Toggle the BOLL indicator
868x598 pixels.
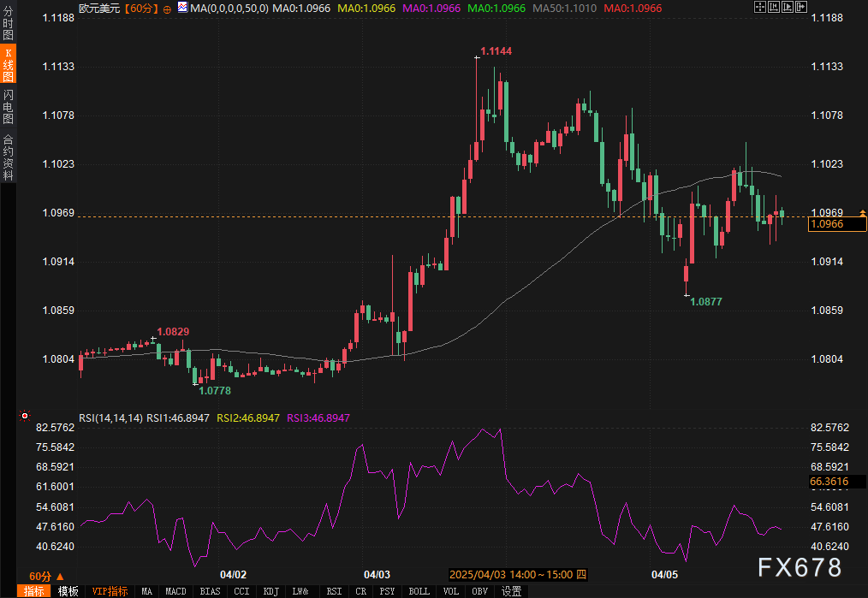(x=419, y=591)
